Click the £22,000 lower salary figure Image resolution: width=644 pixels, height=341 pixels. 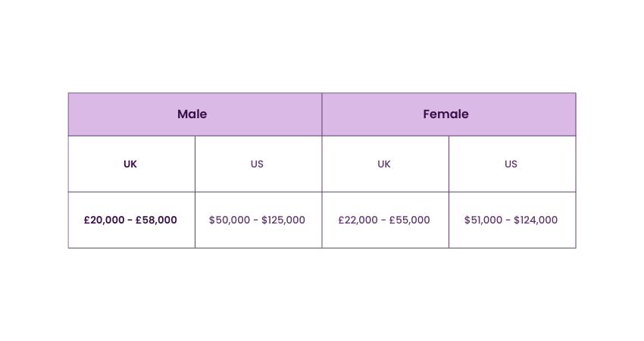358,221
